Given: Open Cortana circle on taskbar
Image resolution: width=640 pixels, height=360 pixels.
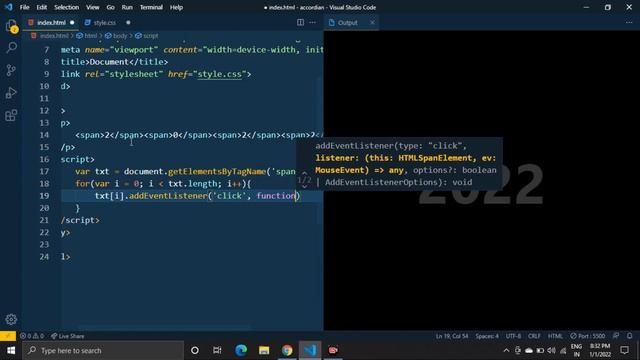Looking at the screenshot, I should point(195,351).
